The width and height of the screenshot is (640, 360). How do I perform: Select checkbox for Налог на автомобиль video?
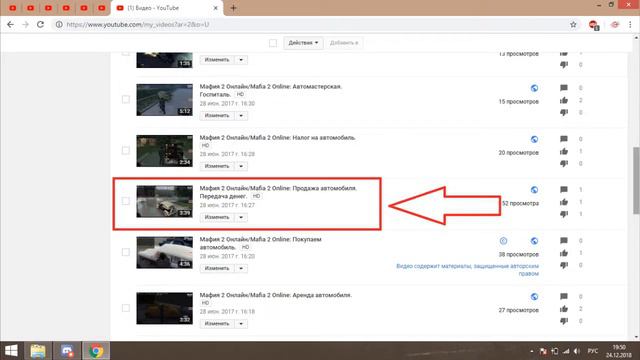pos(126,150)
